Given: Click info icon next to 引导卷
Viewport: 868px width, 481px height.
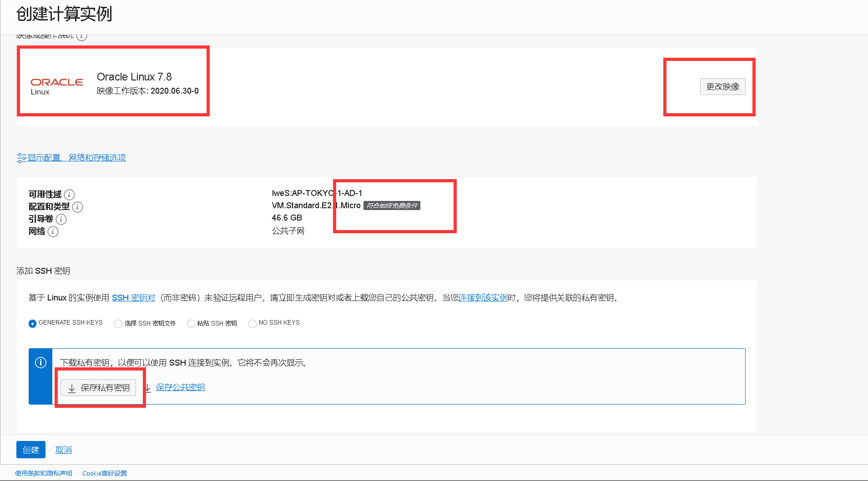Looking at the screenshot, I should 62,219.
